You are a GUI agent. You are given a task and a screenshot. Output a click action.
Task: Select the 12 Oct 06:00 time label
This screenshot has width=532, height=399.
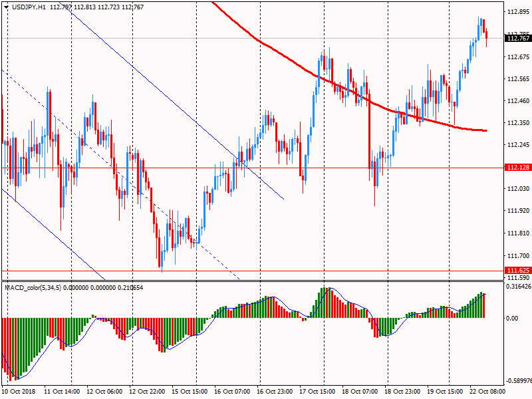(104, 392)
